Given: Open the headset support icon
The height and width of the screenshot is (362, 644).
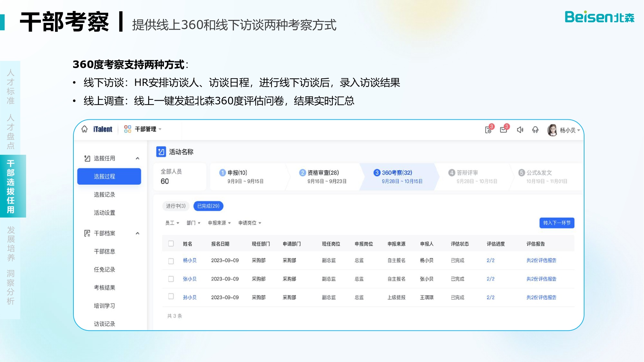Looking at the screenshot, I should (x=535, y=130).
